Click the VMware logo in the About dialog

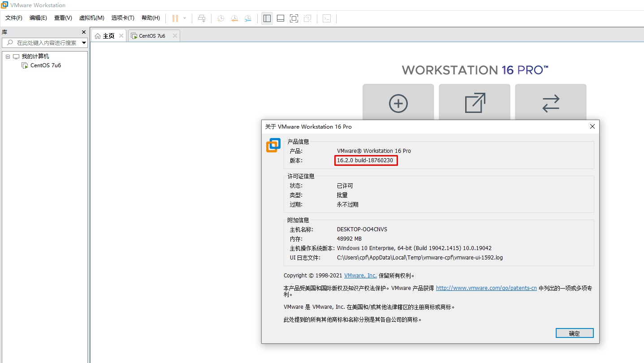point(273,145)
